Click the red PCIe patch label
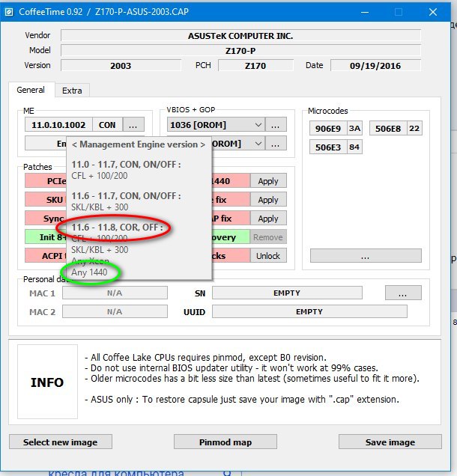The height and width of the screenshot is (476, 457). (x=46, y=181)
